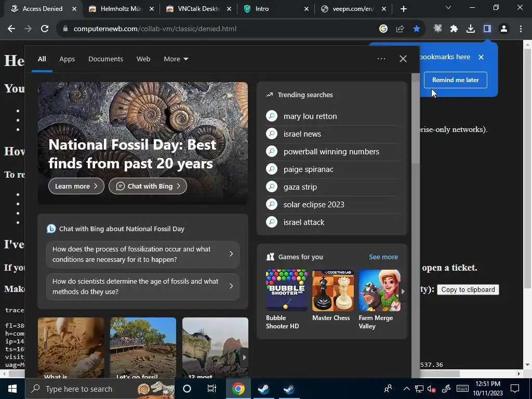The height and width of the screenshot is (399, 532).
Task: Open the 'Let's go fossil' card
Action: (143, 348)
